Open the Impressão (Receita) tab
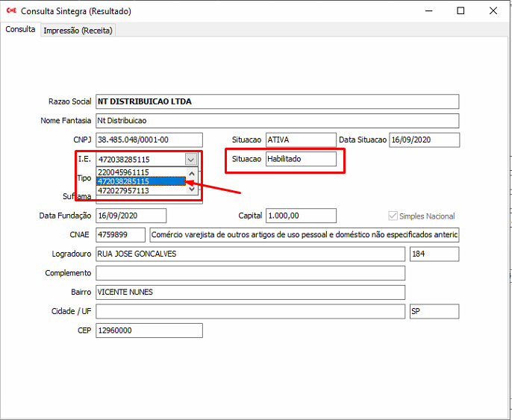 click(78, 31)
